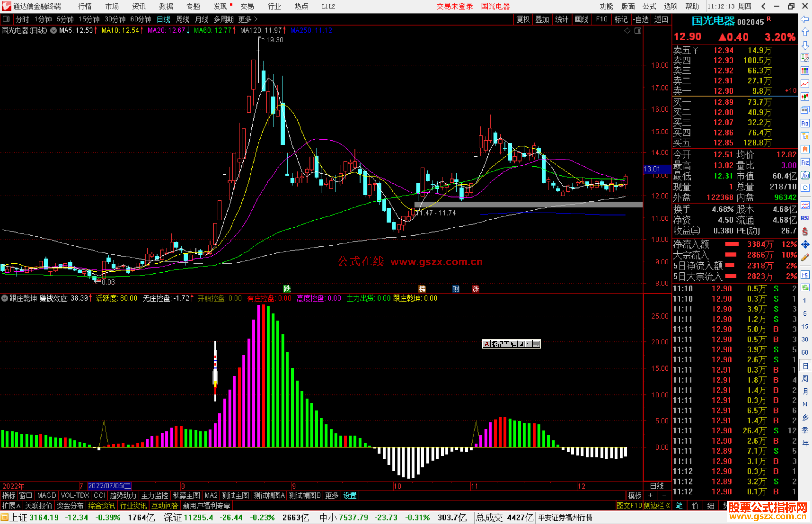This screenshot has width=812, height=524.
Task: Open the f(x) formula manager icon
Action: [x=805, y=175]
